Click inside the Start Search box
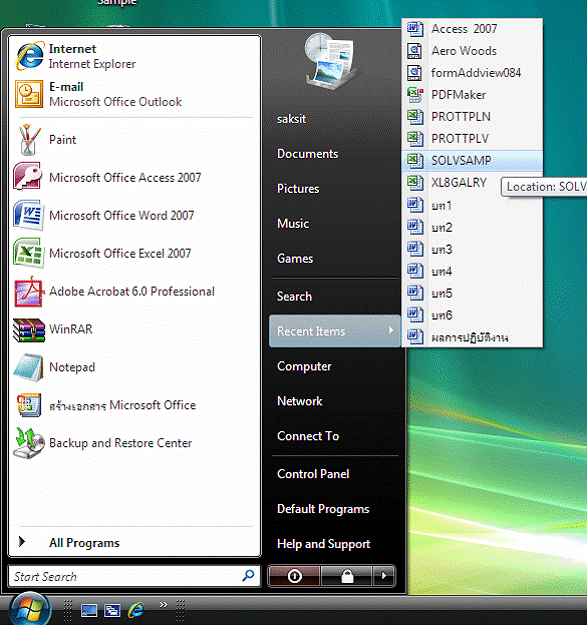 134,576
